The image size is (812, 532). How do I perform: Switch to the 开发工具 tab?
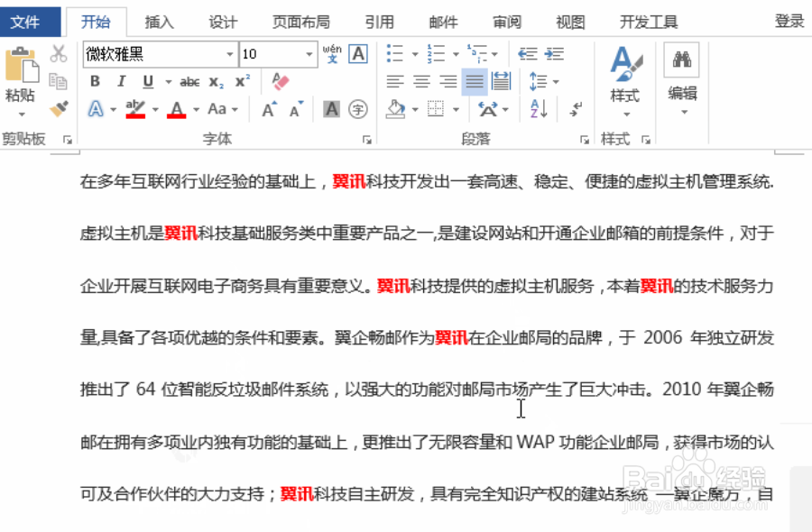[x=649, y=22]
